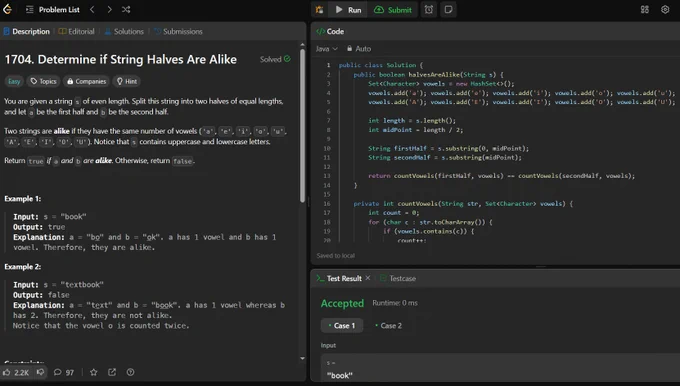Run the code
Viewport: 680px width, 386px height.
point(348,10)
